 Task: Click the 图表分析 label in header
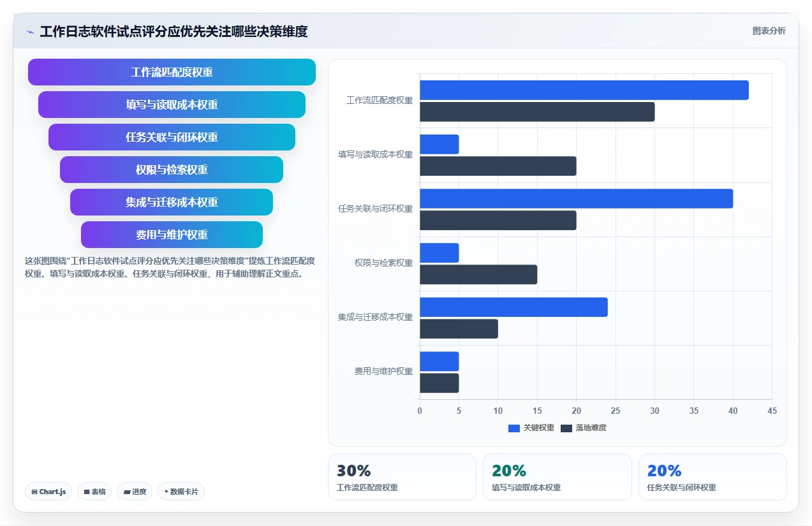(x=769, y=31)
